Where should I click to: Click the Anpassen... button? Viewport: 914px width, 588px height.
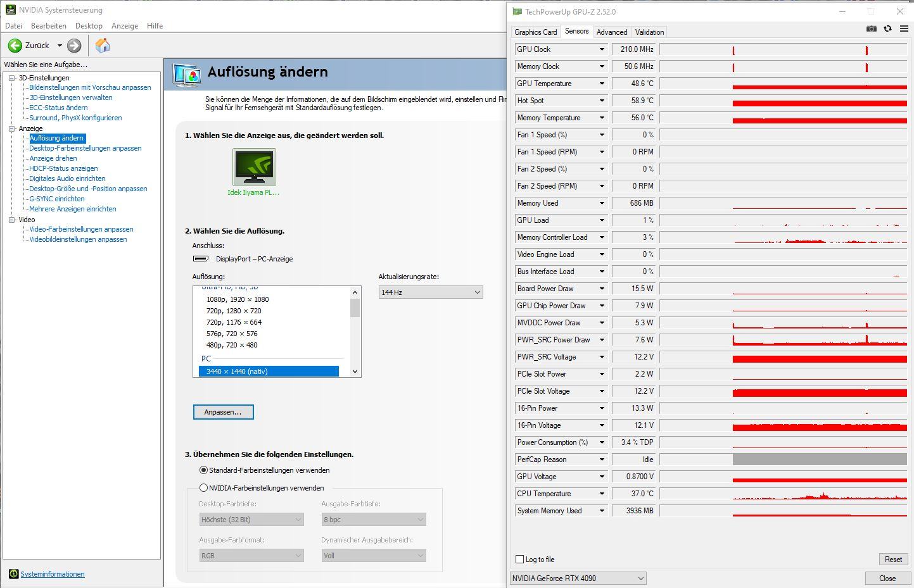pos(223,412)
